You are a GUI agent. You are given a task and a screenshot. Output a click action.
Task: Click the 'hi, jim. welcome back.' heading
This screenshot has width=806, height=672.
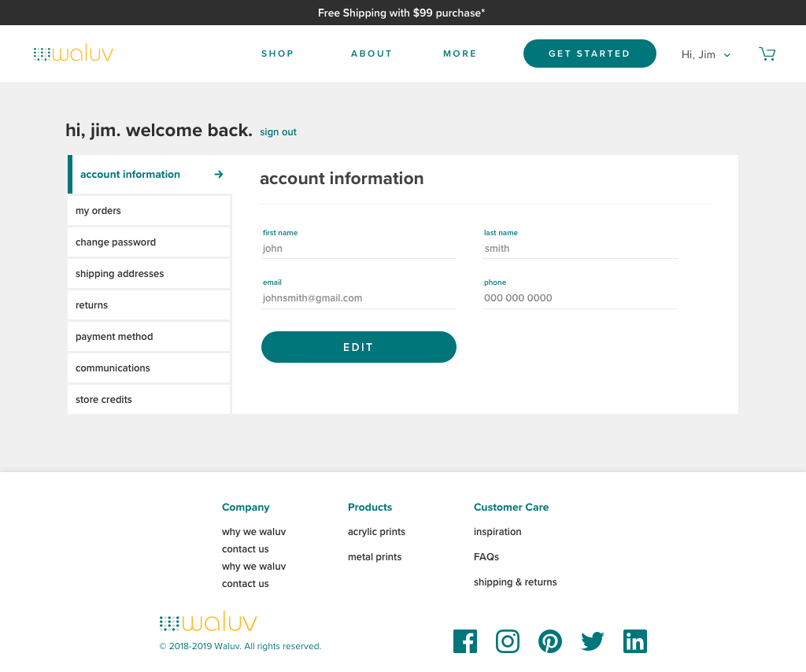[x=159, y=131]
